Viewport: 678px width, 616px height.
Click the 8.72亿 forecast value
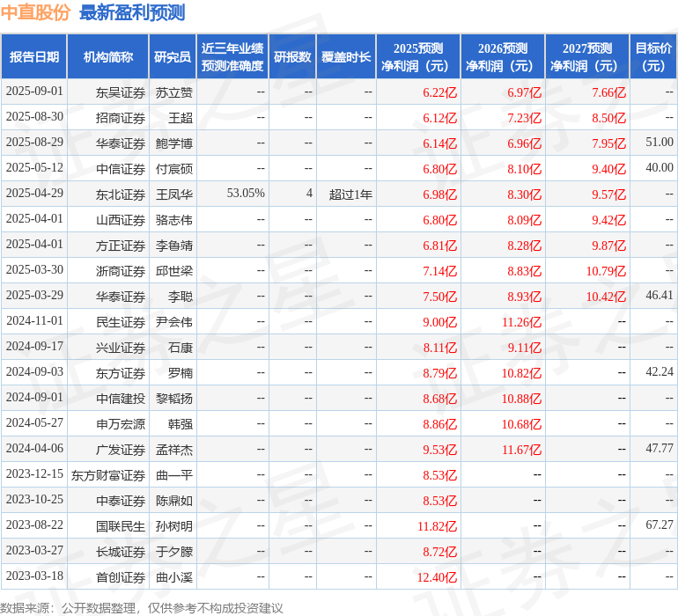pos(439,552)
